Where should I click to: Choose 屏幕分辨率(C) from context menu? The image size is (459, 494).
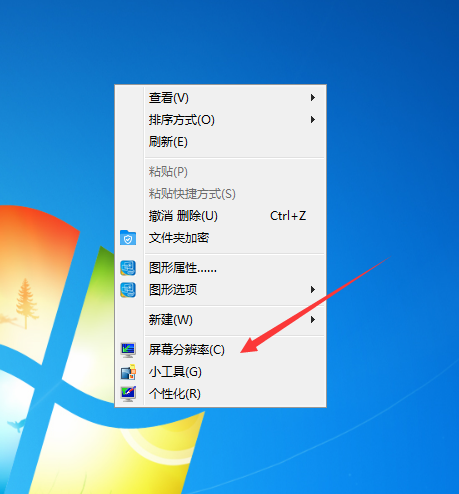[220, 350]
